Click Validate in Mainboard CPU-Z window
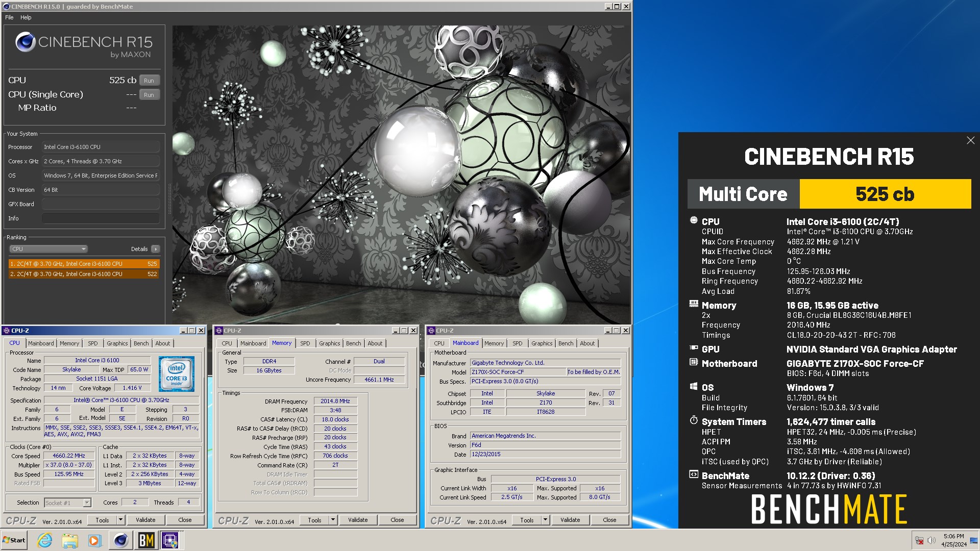The height and width of the screenshot is (551, 980). coord(570,520)
